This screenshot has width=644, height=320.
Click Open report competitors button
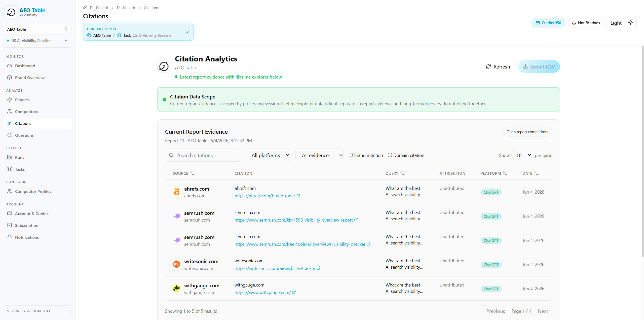tap(527, 132)
